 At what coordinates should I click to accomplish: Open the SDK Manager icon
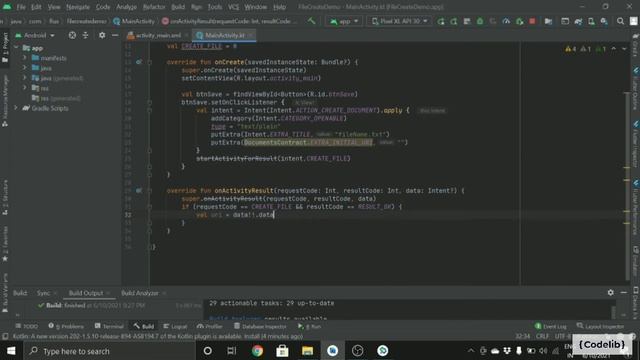604,21
